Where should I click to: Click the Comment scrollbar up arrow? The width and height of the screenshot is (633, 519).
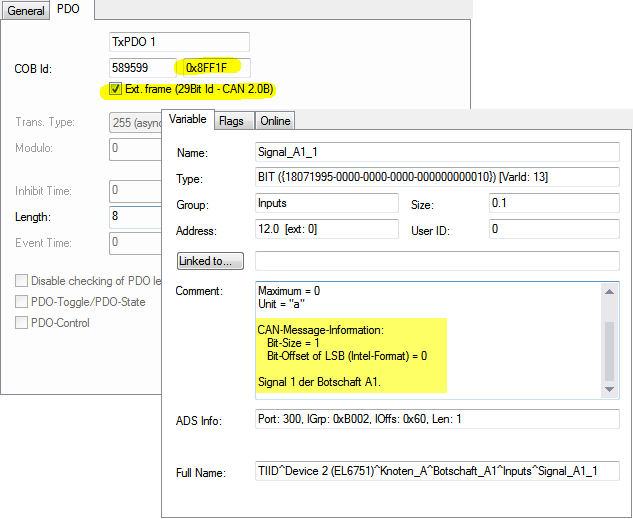click(610, 292)
